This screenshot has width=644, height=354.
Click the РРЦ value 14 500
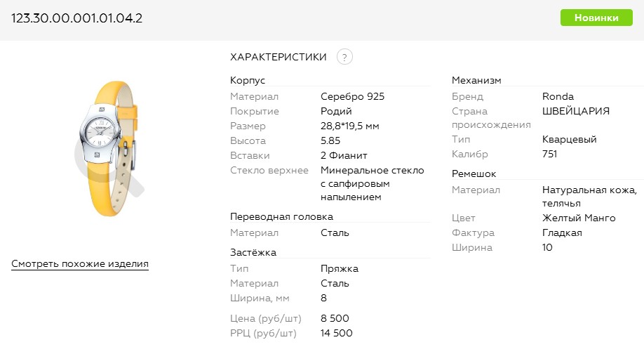pos(337,333)
